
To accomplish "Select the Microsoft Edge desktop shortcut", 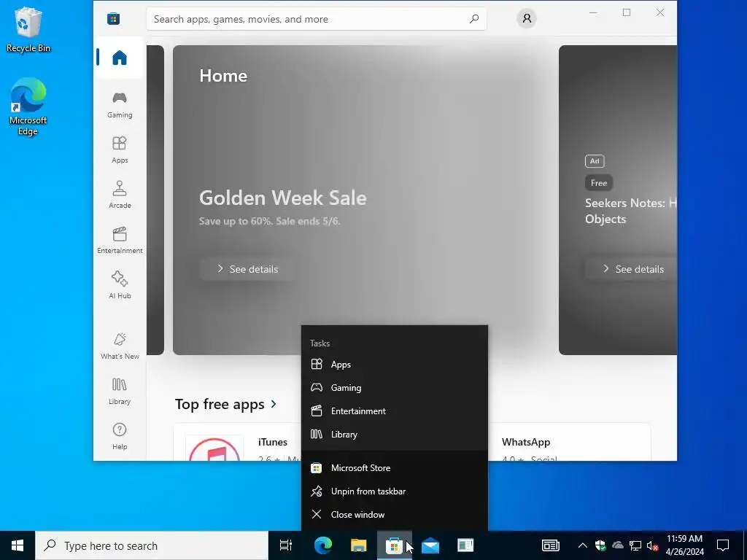I will [28, 106].
